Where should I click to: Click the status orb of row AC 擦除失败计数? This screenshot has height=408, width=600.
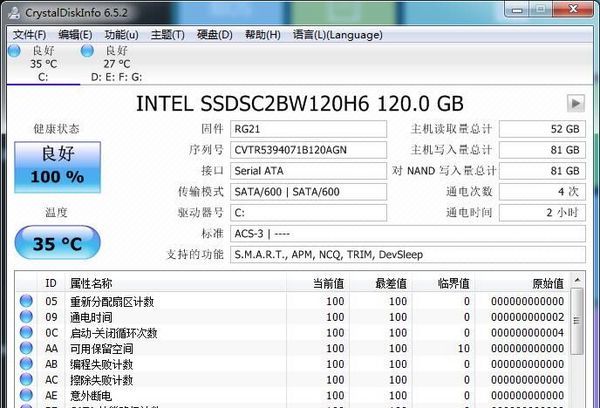[26, 380]
